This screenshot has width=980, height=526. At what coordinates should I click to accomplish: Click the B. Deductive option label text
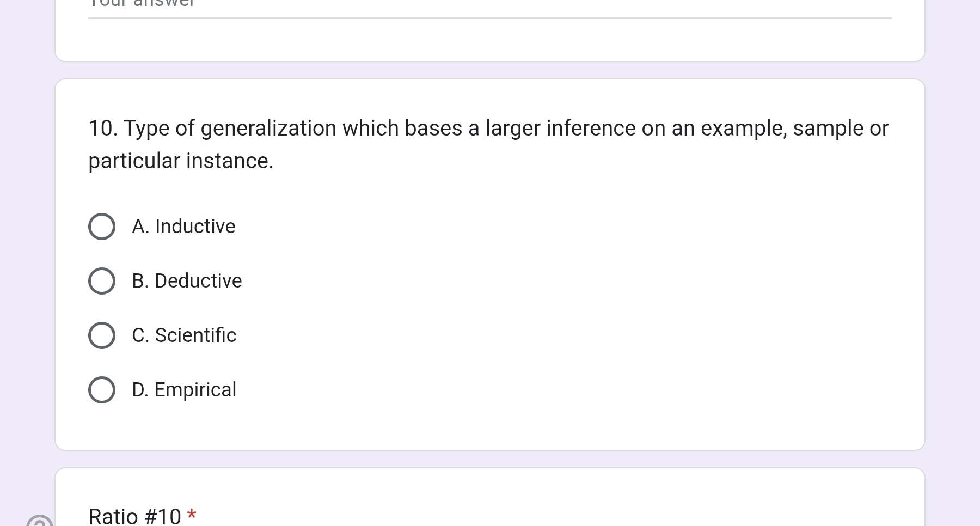[187, 281]
